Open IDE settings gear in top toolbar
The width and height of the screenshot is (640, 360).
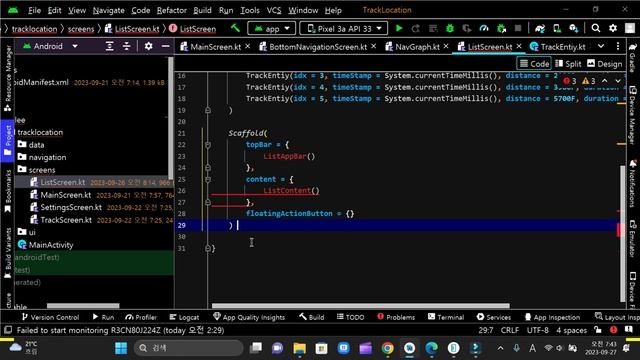[613, 28]
